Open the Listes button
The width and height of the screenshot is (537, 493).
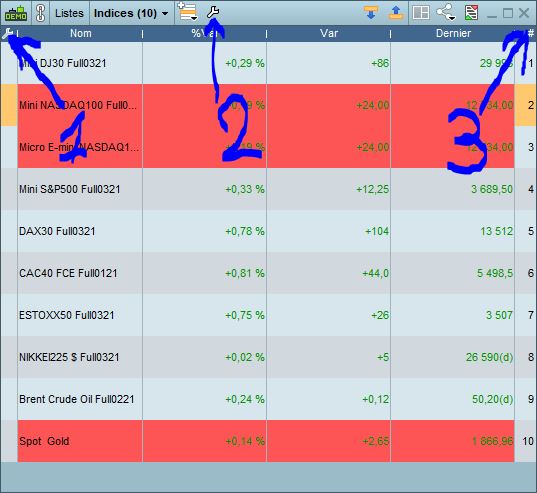69,13
